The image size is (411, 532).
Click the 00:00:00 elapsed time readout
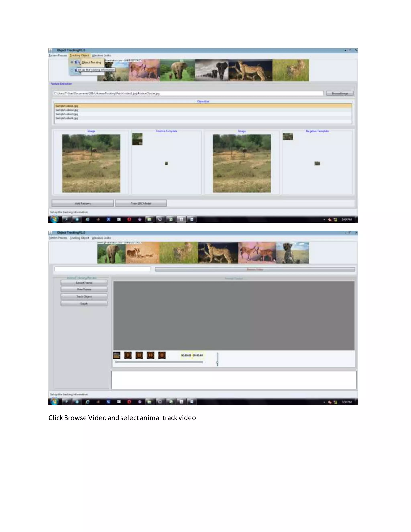click(186, 355)
